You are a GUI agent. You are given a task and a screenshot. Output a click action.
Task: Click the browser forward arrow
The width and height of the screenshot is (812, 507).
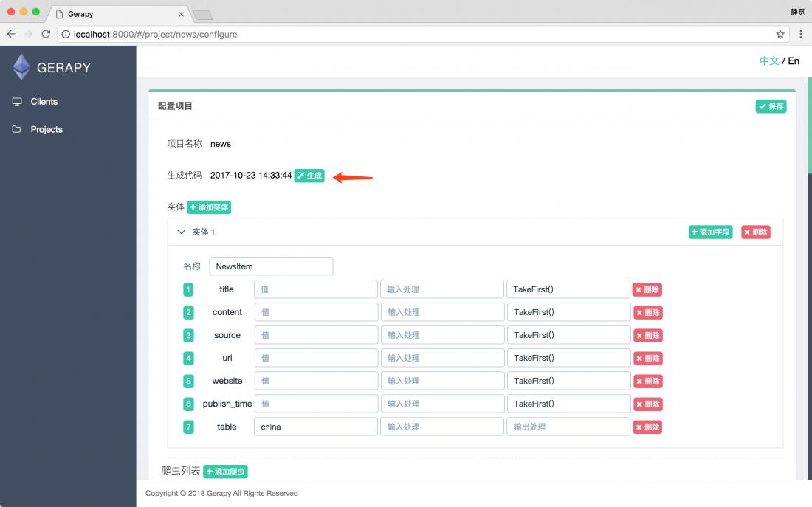29,34
